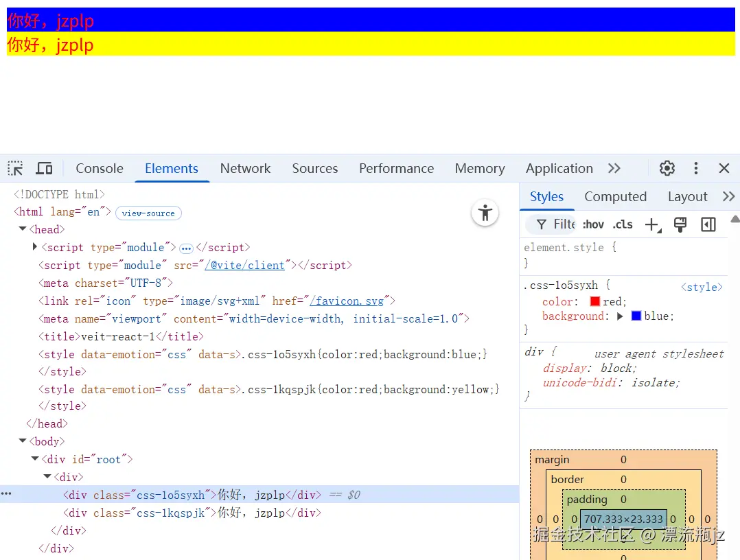This screenshot has width=740, height=560.
Task: Click the red color swatch
Action: [595, 301]
